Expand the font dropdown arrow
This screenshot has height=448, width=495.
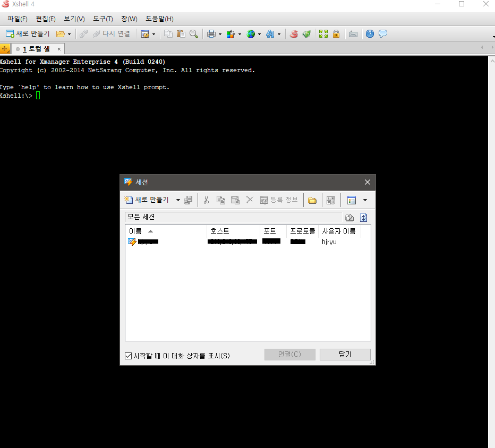point(279,34)
